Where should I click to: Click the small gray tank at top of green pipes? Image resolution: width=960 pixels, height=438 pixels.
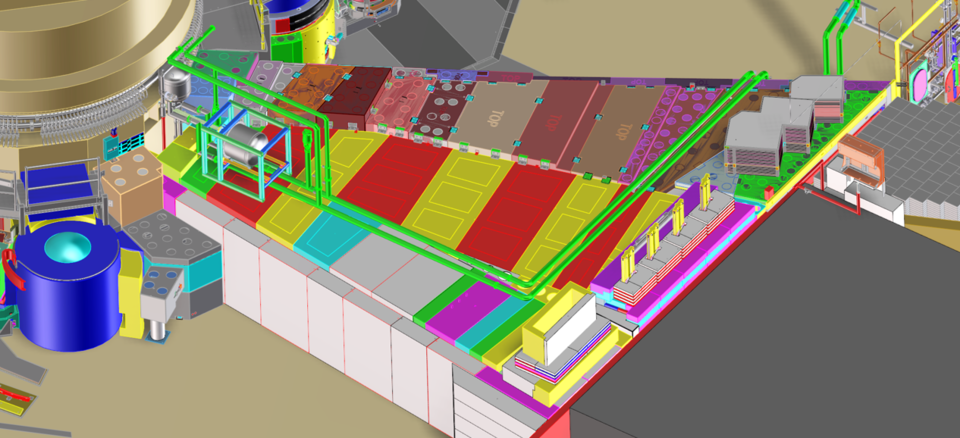178,83
